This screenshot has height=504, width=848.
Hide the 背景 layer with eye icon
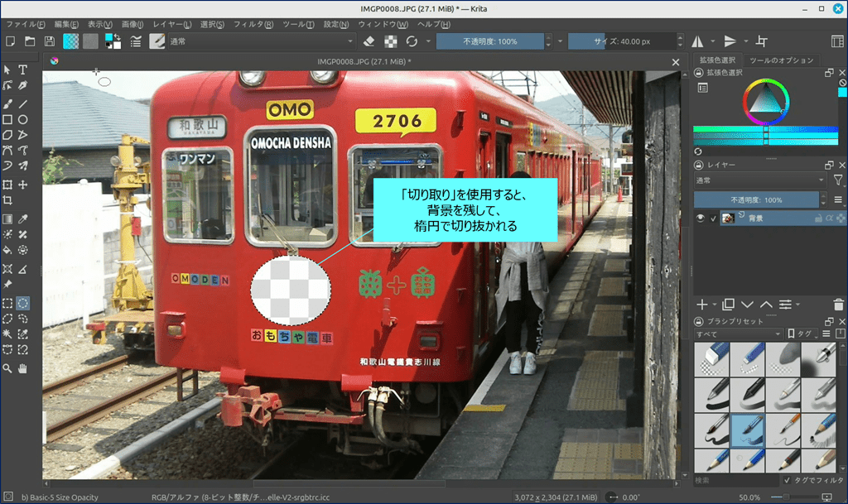pyautogui.click(x=701, y=218)
